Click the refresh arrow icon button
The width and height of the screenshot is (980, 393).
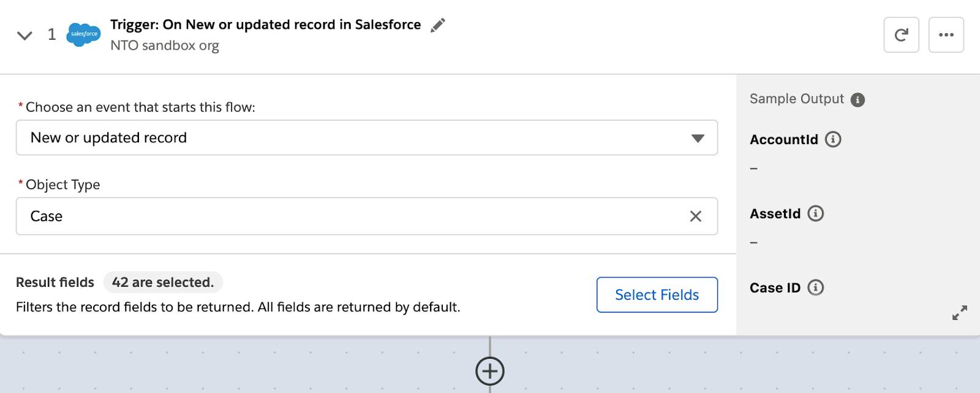click(x=901, y=35)
